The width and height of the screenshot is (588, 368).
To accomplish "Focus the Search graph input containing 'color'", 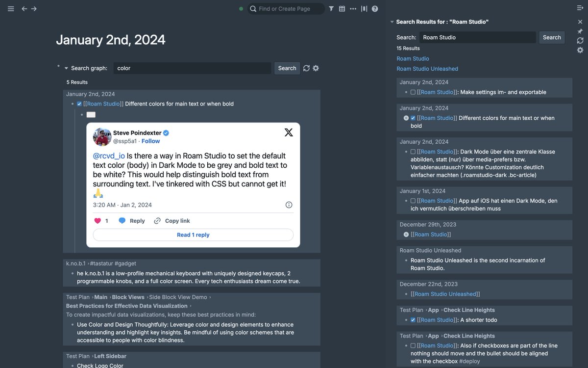I will click(192, 68).
